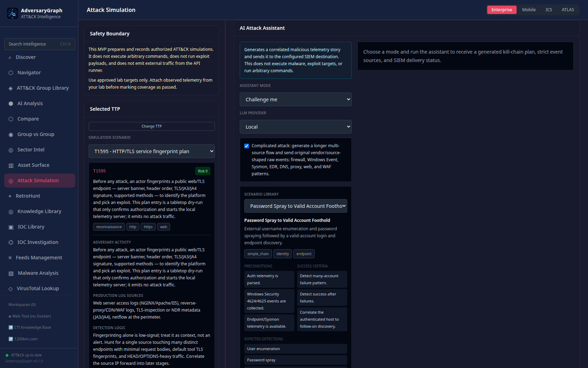Click the Feeds Management icon
Image resolution: width=588 pixels, height=368 pixels.
pyautogui.click(x=10, y=258)
